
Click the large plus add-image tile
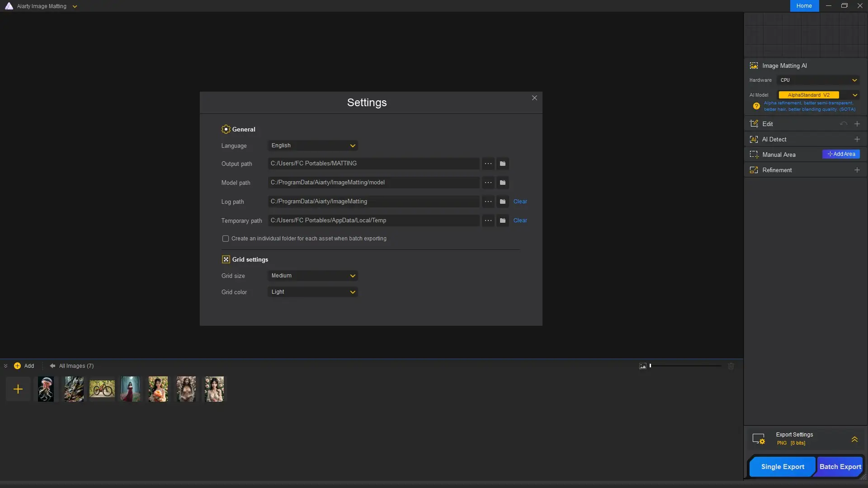pos(18,389)
